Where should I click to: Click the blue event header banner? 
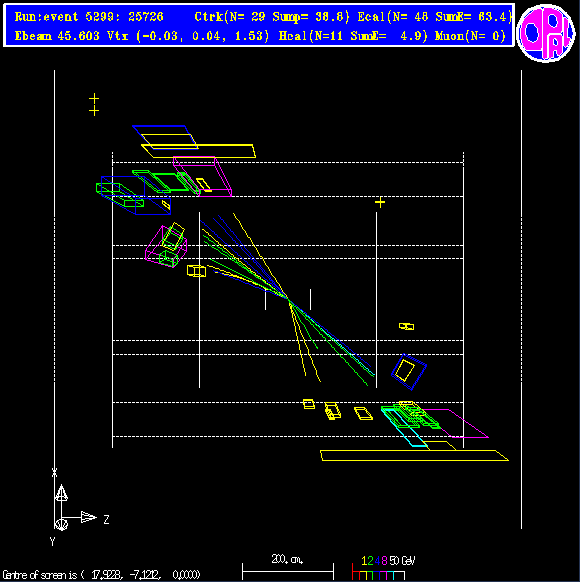[x=259, y=25]
